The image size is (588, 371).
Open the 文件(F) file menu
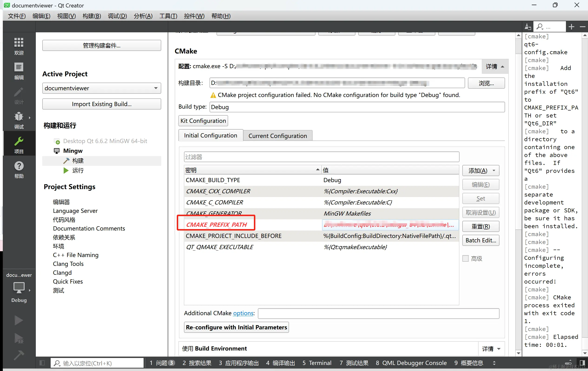coord(16,16)
